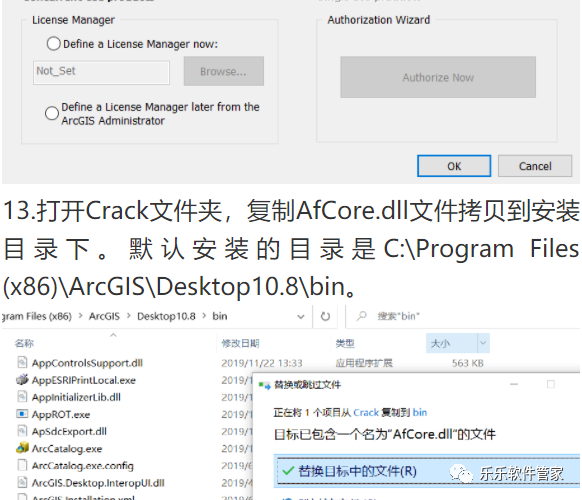The image size is (582, 500).
Task: Select 'Define a License Manager now' radio button
Action: pyautogui.click(x=53, y=43)
